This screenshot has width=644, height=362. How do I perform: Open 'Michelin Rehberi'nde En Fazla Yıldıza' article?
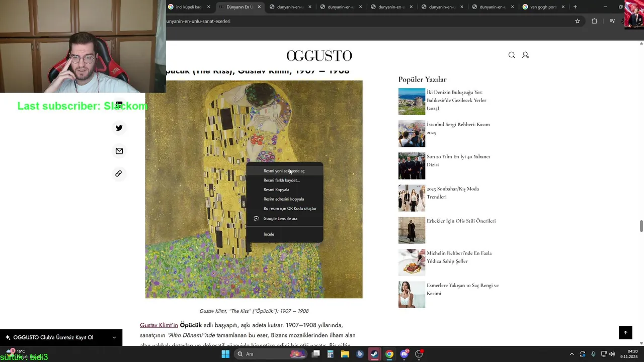coord(459,257)
